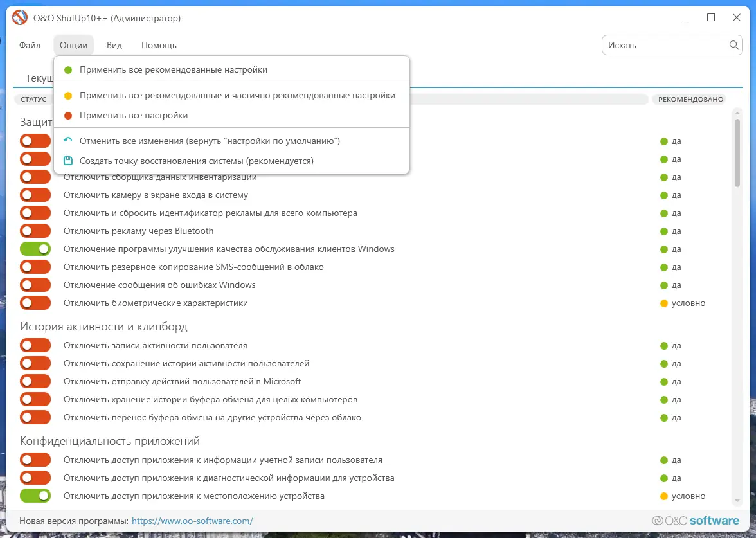Toggle 'Отключить биометрические характеристики' switch
Image resolution: width=756 pixels, height=538 pixels.
[x=35, y=303]
